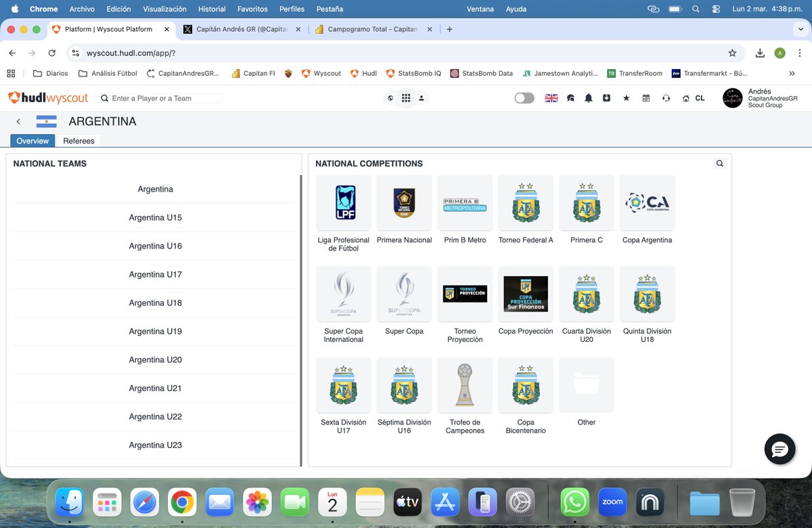Viewport: 812px width, 528px height.
Task: Select the Overview tab
Action: click(x=32, y=141)
